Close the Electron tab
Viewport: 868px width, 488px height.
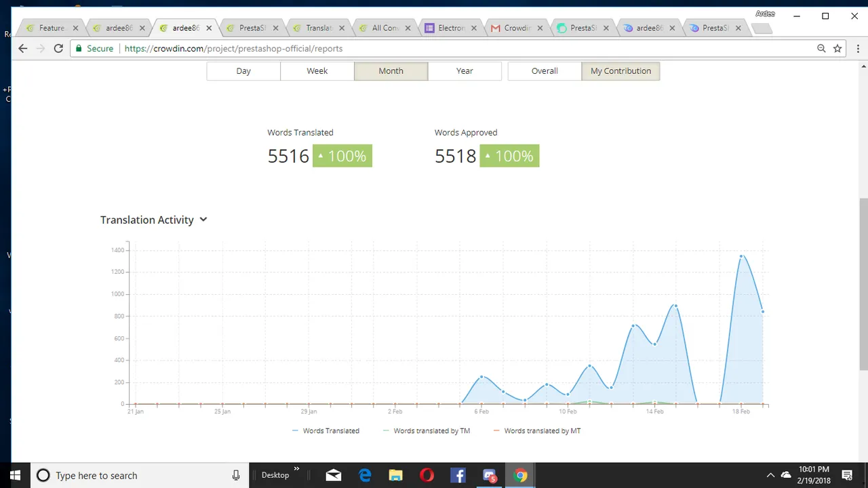pos(475,28)
